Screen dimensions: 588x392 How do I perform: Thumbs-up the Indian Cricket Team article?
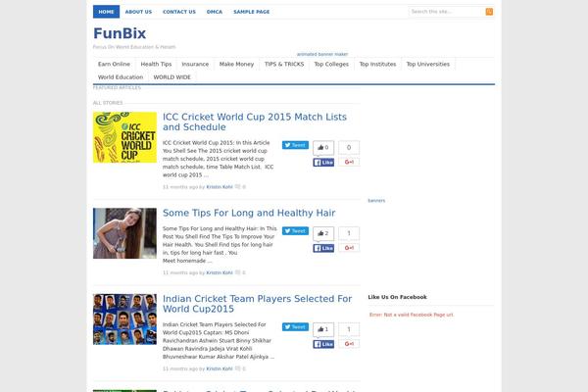point(323,329)
